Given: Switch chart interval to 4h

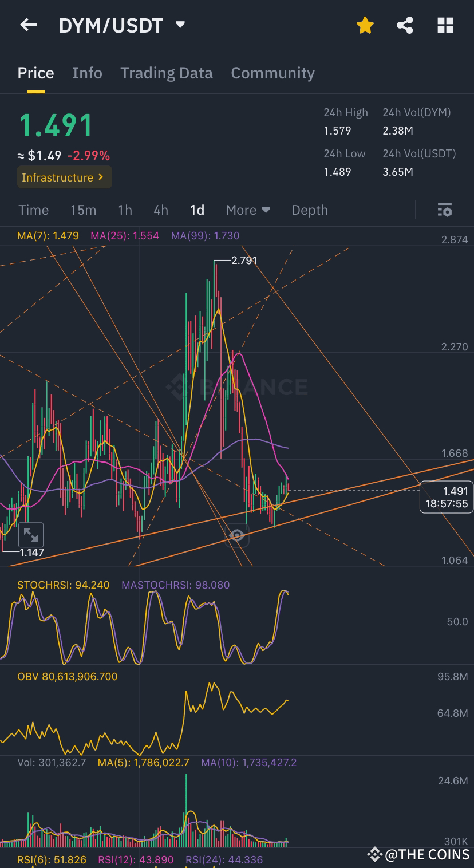Looking at the screenshot, I should [160, 210].
